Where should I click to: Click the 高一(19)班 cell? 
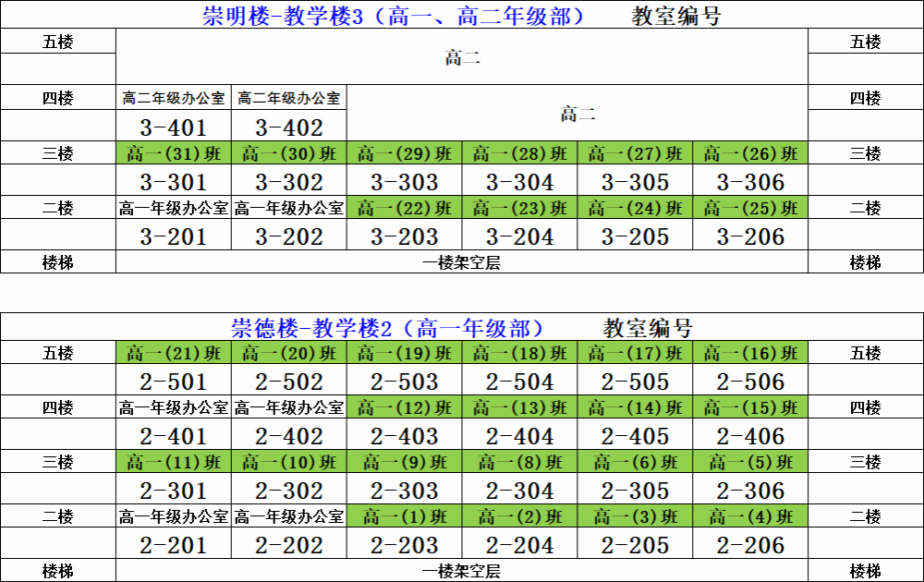(x=405, y=353)
